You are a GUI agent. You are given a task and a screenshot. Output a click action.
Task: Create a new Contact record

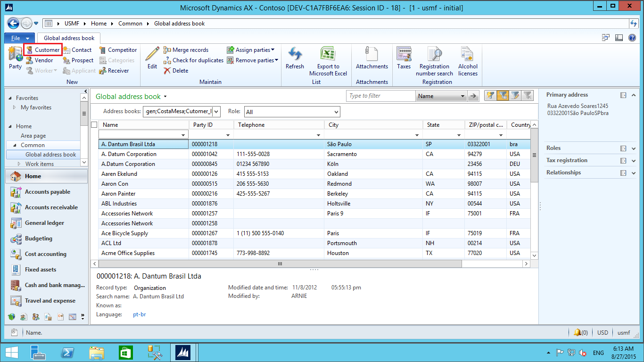[77, 50]
